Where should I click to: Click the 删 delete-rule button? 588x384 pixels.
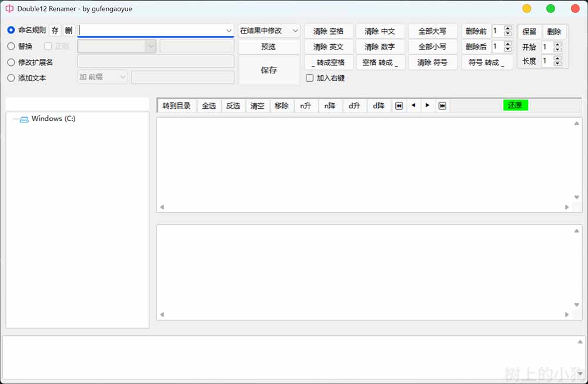click(69, 31)
